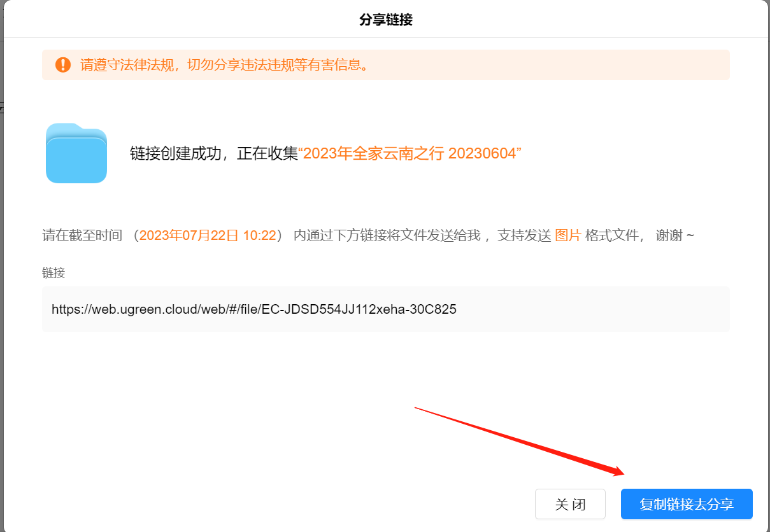Click the 链接 field label
The height and width of the screenshot is (532, 770).
(53, 273)
